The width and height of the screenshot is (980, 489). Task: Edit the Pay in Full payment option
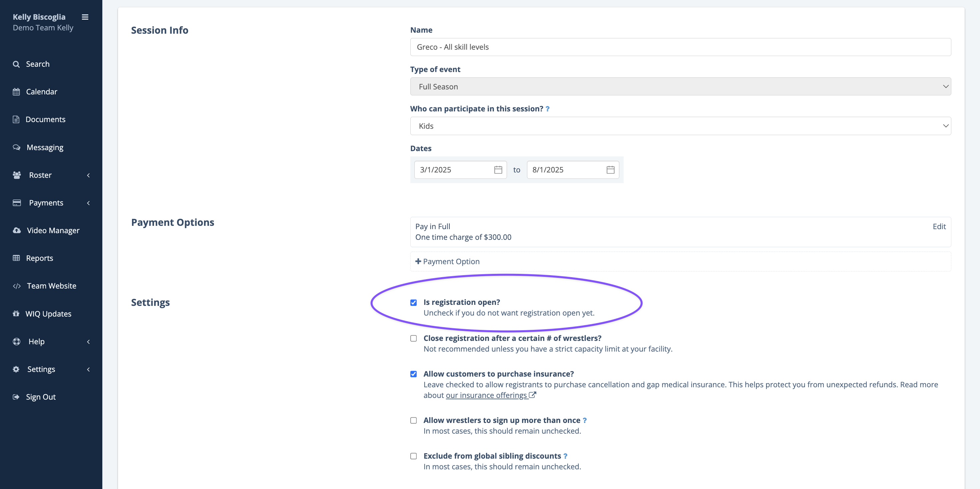[939, 226]
